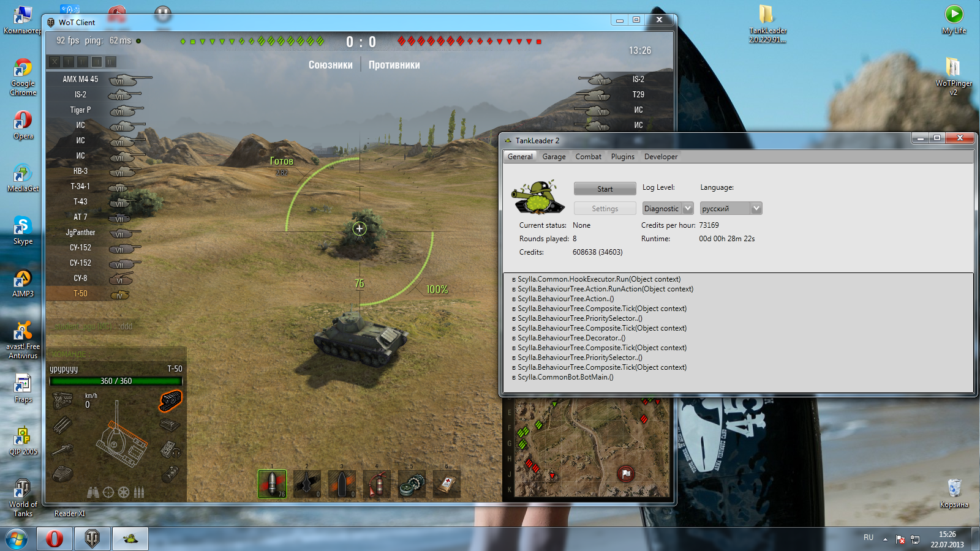Open the TankLeader 2.0.229.91 desktop folder
This screenshot has height=551, width=980.
tap(767, 24)
